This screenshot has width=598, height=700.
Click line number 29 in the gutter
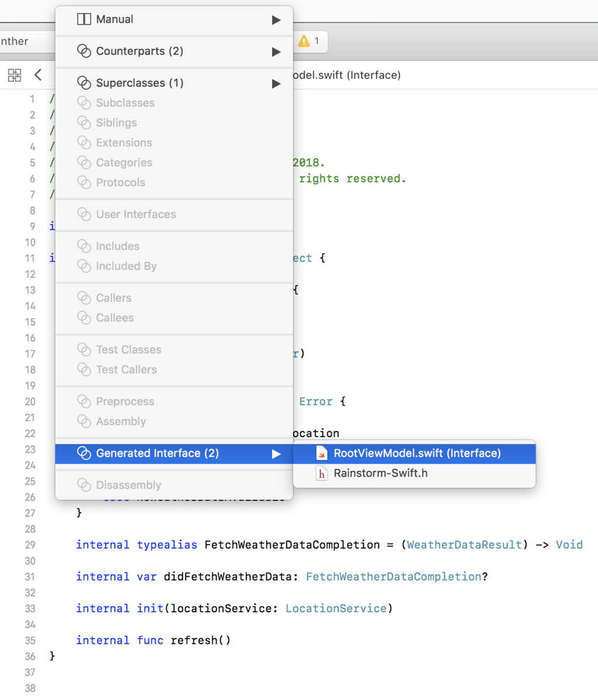click(x=30, y=545)
